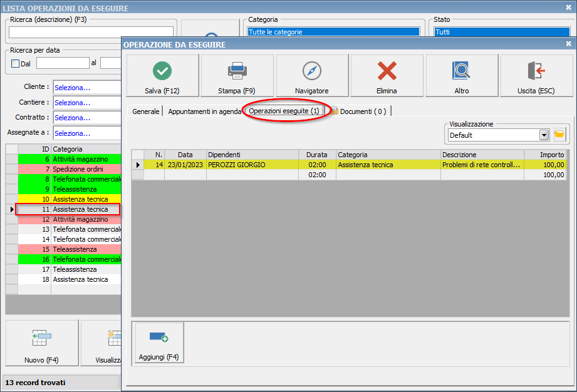577x392 pixels.
Task: Click the Aggiungi (F4) add icon
Action: [x=159, y=338]
